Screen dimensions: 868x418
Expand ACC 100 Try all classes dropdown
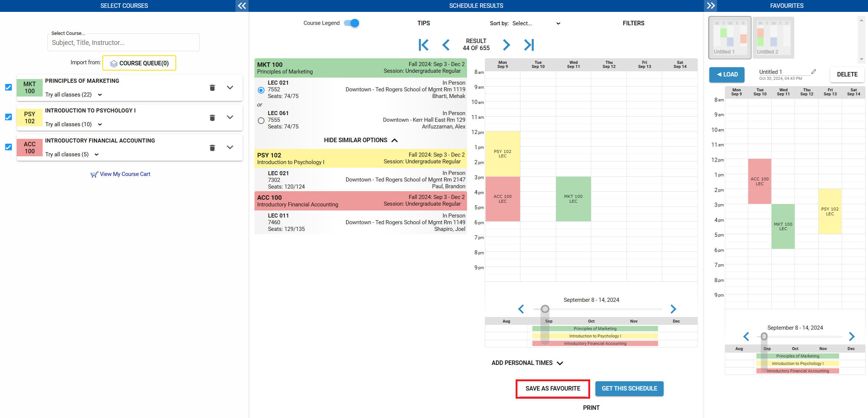[x=98, y=154]
